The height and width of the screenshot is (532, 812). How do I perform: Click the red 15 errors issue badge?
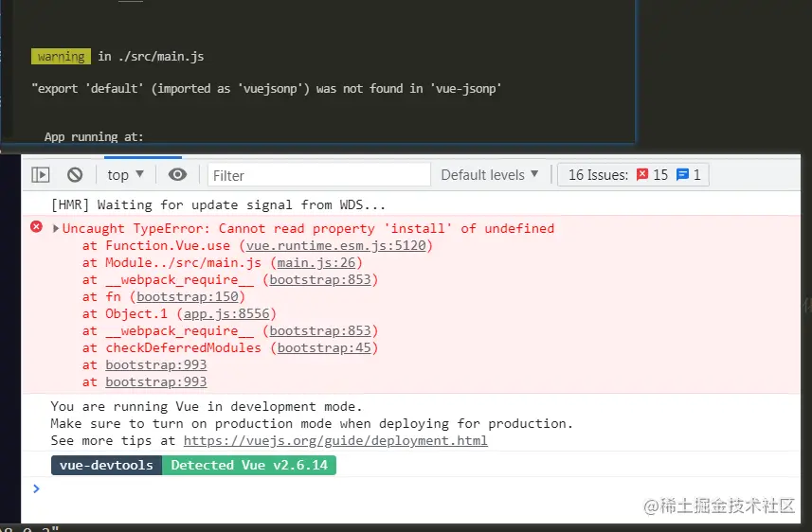click(x=653, y=175)
